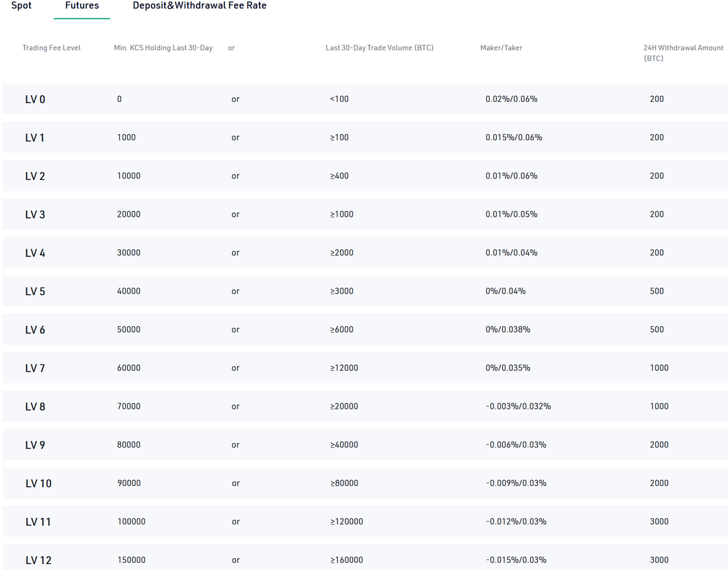Click the -0.006%/0.03% fee value
The image size is (728, 570).
pyautogui.click(x=516, y=445)
